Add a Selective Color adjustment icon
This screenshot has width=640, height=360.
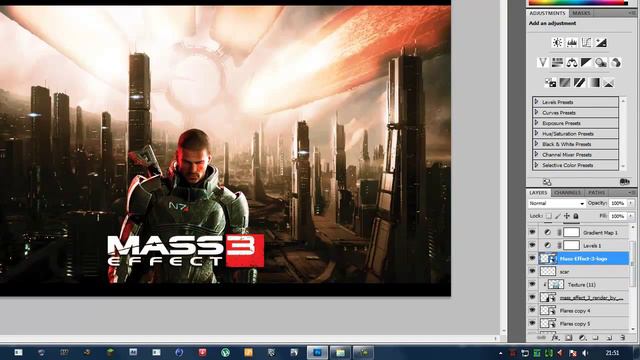coord(609,83)
